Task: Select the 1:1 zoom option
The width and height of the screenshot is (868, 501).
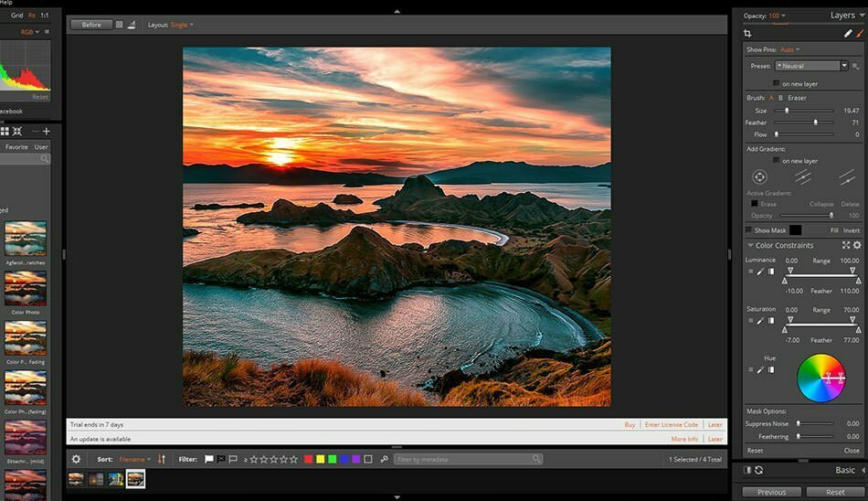Action: tap(45, 16)
